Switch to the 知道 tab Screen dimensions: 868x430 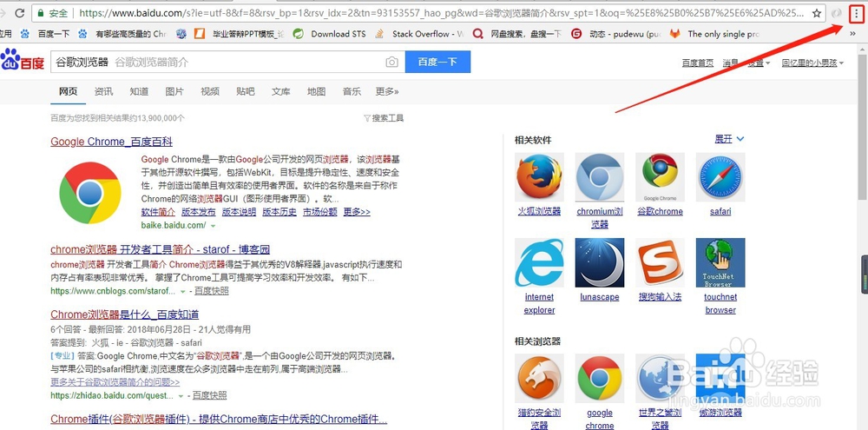(x=139, y=91)
